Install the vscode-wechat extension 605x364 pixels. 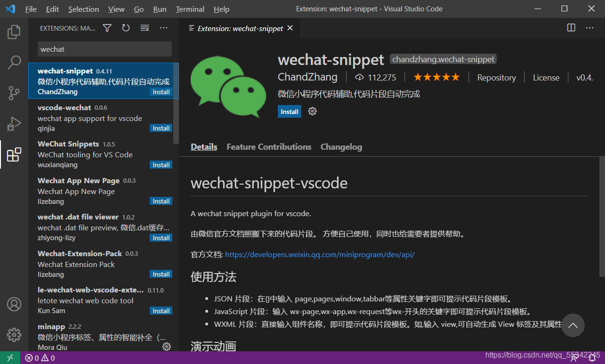point(161,128)
